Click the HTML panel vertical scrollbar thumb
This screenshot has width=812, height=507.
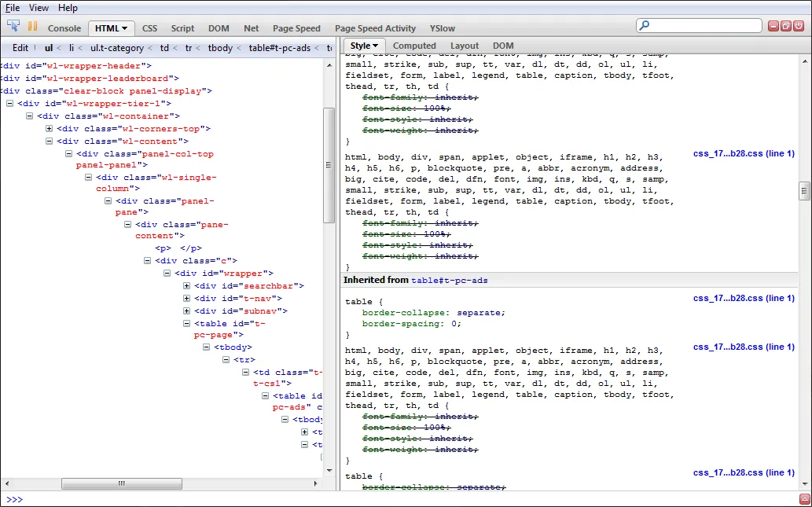tap(329, 166)
